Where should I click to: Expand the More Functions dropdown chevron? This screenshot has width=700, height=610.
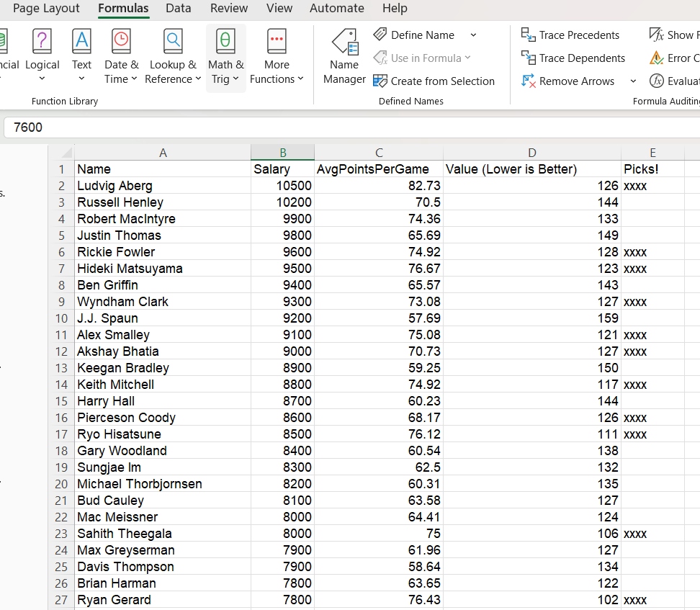point(300,79)
